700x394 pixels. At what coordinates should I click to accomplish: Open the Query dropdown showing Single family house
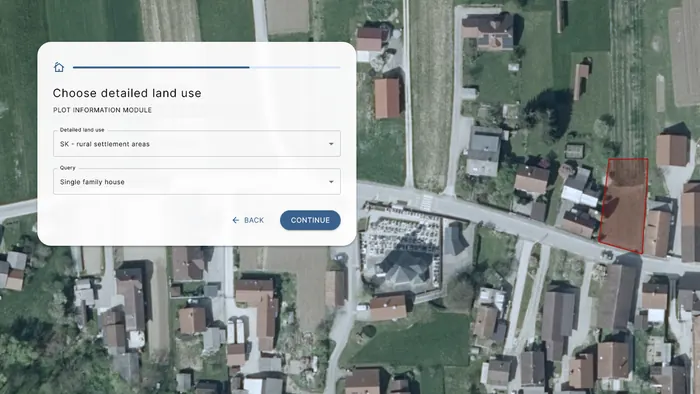197,182
